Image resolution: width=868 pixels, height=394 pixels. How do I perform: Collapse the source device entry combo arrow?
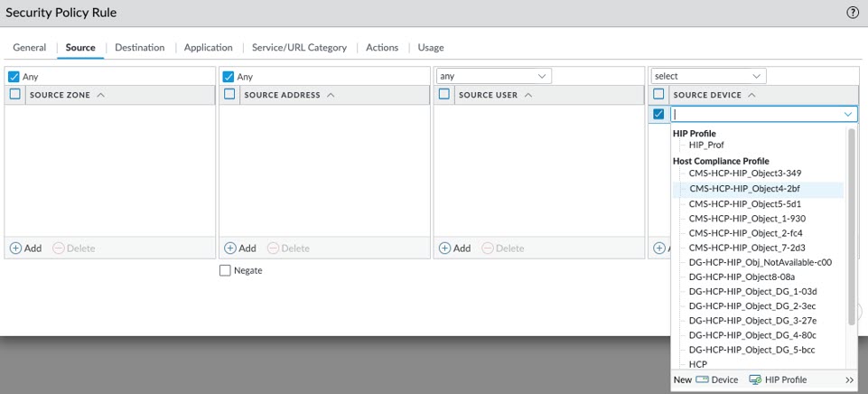(x=847, y=114)
